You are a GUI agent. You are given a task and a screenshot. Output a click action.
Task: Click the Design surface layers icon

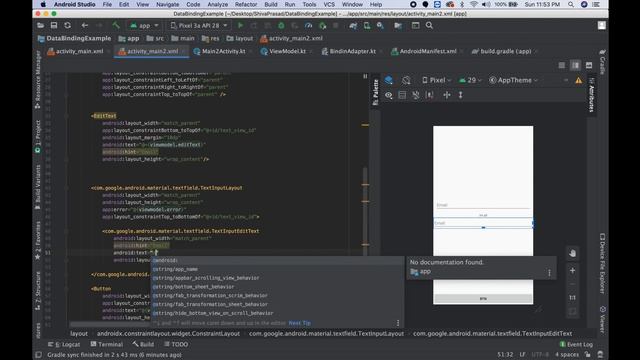(389, 80)
